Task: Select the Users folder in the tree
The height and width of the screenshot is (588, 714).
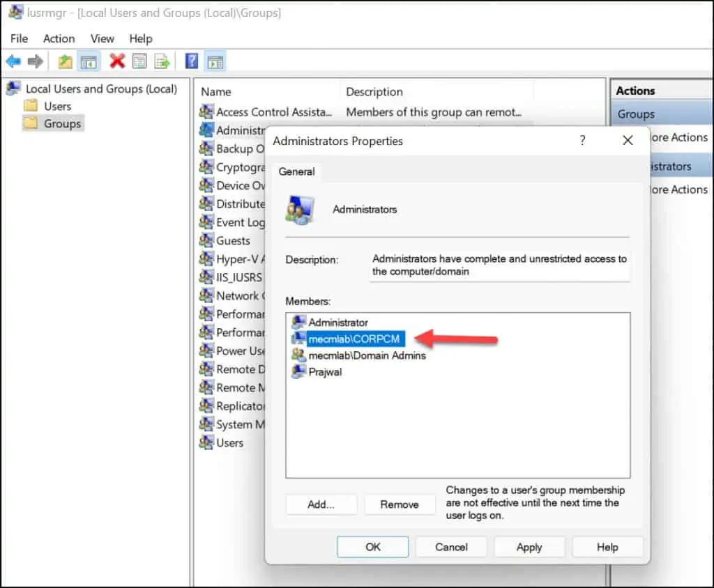Action: [57, 106]
